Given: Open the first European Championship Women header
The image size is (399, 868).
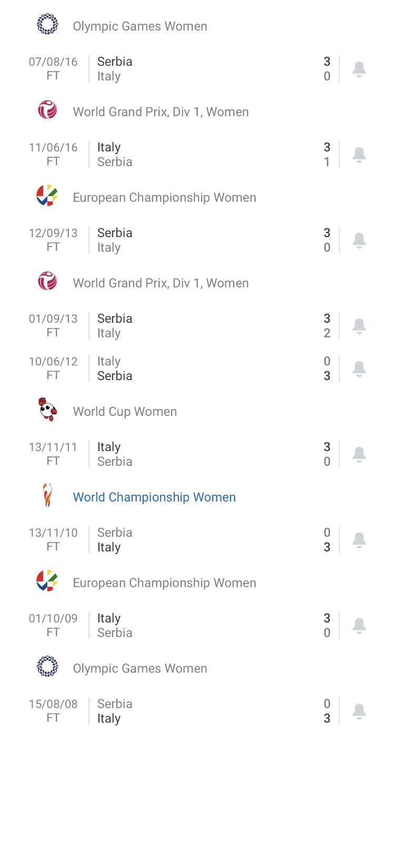Looking at the screenshot, I should (164, 198).
